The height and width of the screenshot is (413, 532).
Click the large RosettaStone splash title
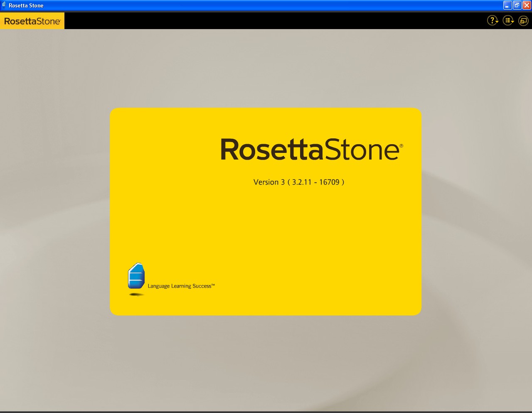click(312, 150)
